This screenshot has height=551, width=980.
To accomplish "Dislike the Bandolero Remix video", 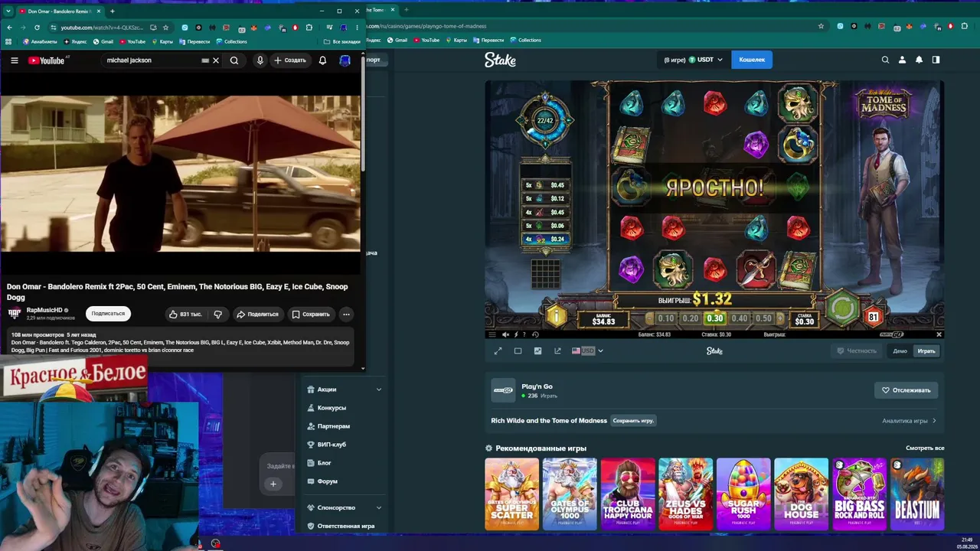I will coord(218,314).
